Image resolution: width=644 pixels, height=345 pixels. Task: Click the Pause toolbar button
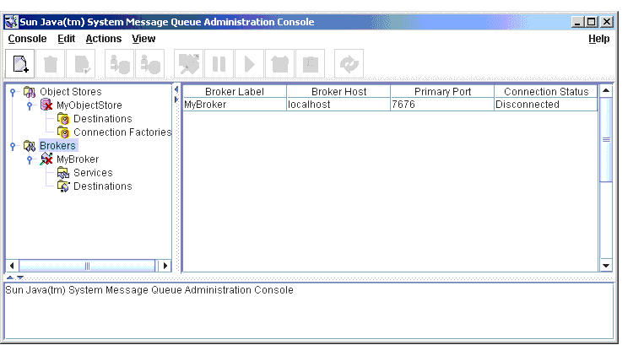pyautogui.click(x=219, y=64)
